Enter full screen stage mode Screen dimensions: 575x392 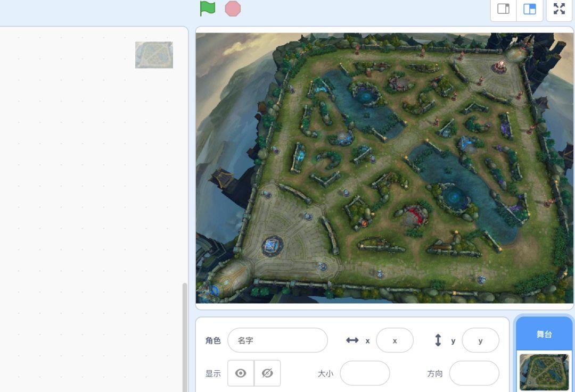(559, 9)
